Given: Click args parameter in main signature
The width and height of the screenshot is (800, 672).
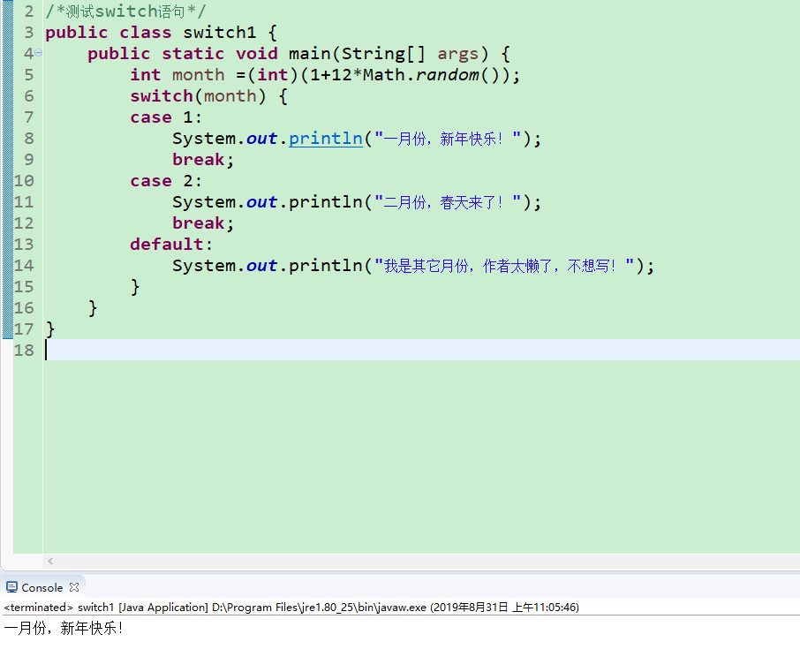Looking at the screenshot, I should click(457, 54).
